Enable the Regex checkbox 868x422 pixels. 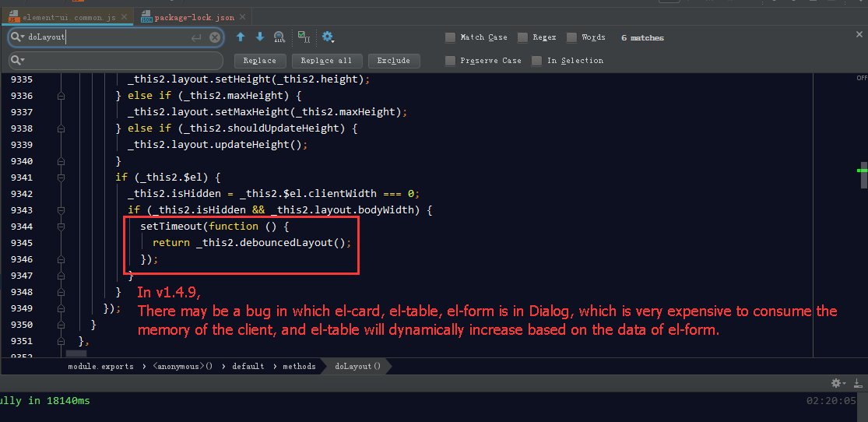(522, 37)
